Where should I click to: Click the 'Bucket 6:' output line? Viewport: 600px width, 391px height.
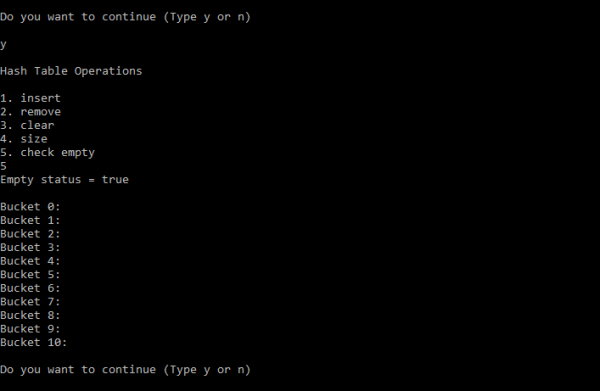[30, 288]
